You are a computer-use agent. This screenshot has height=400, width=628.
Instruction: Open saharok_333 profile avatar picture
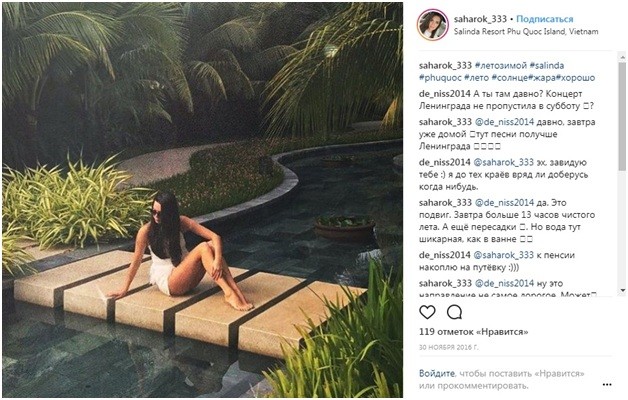coord(433,24)
